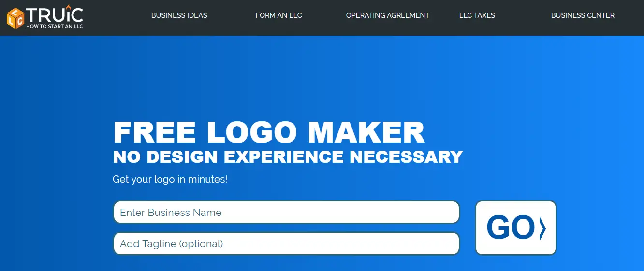Screen dimensions: 644x271
Task: Click the GO button
Action: (x=516, y=228)
